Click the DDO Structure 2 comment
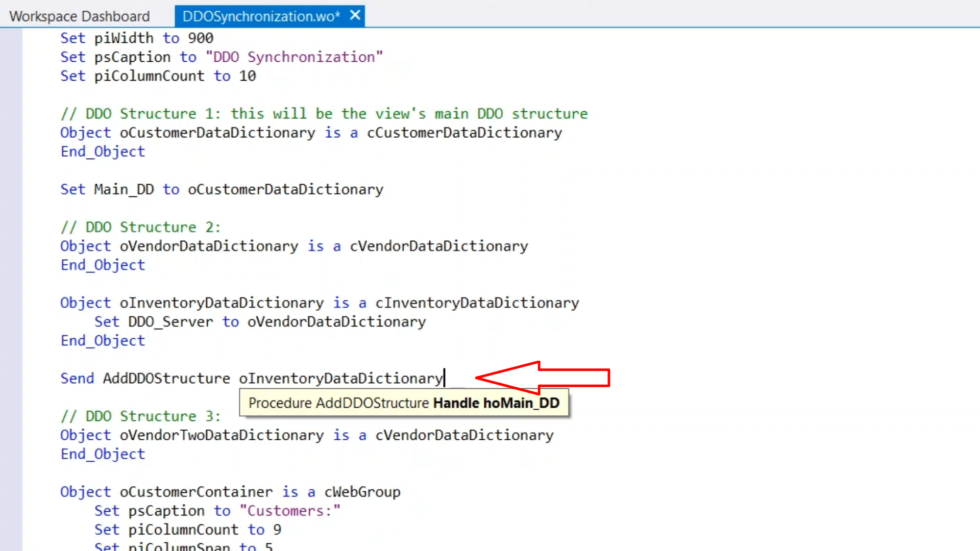980x551 pixels. (140, 227)
